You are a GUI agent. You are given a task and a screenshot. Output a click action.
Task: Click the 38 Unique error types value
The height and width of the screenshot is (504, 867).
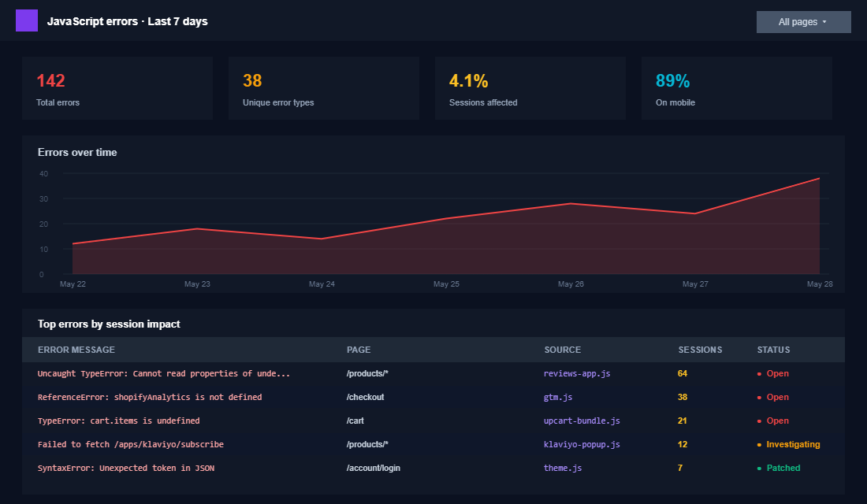[x=252, y=80]
